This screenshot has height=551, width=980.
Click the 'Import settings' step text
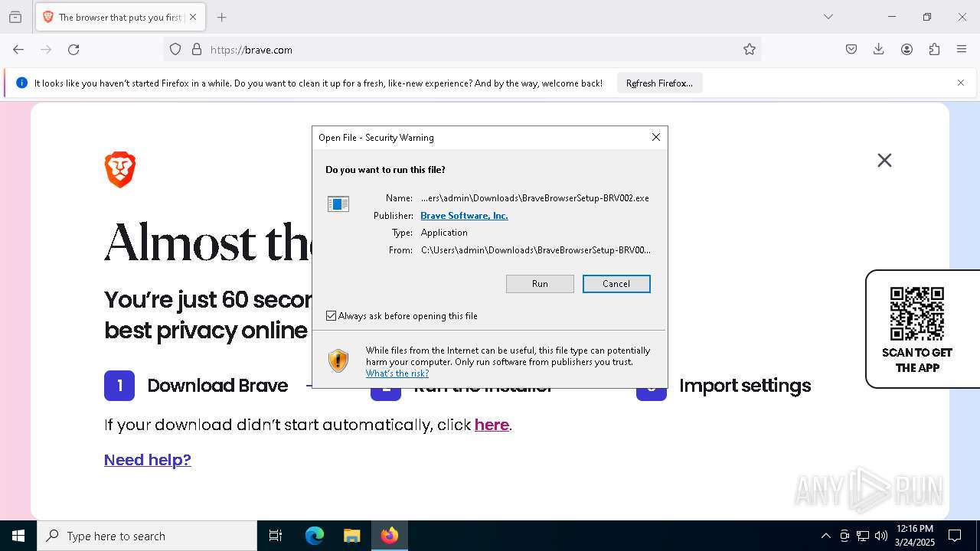pos(745,386)
